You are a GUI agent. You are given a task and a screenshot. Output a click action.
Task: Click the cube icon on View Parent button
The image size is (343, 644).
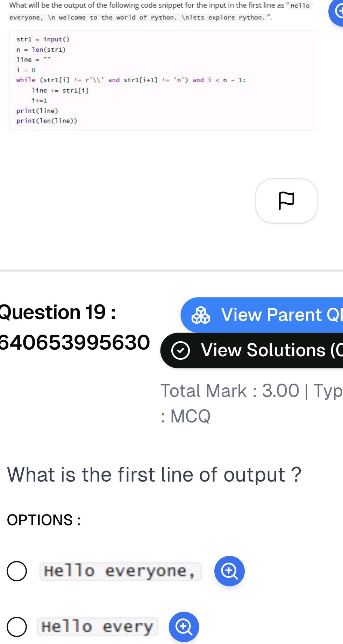[x=202, y=315]
